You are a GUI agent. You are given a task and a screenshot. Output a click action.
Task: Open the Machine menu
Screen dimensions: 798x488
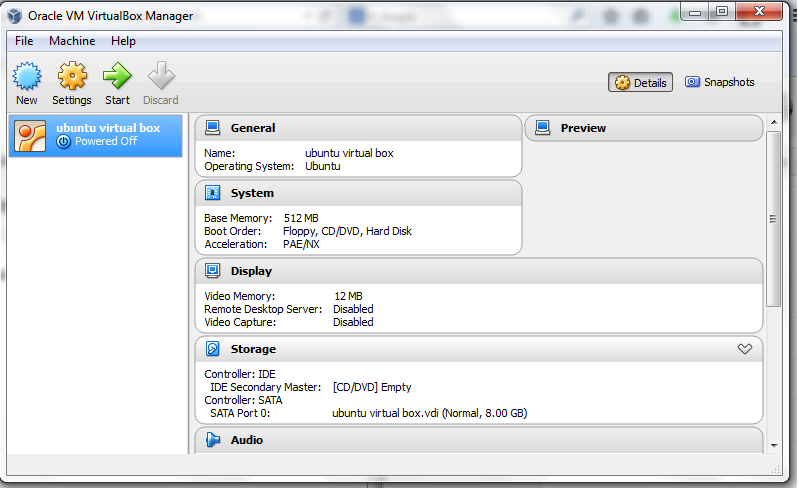[x=72, y=41]
